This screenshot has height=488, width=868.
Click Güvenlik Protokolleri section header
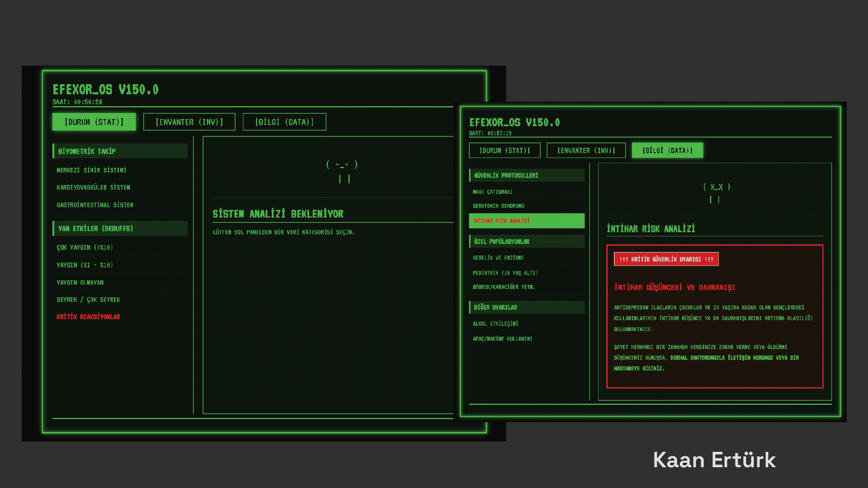point(527,175)
